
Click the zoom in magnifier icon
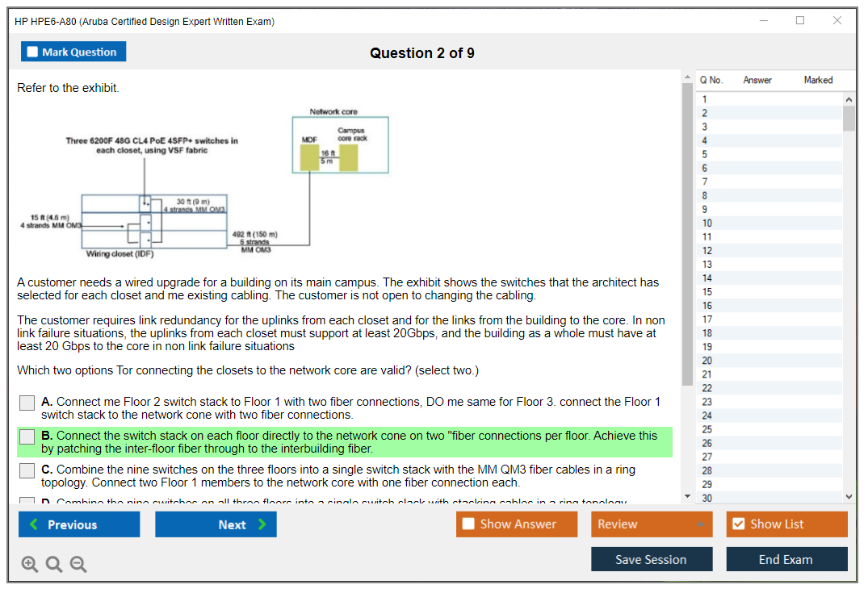pos(30,564)
